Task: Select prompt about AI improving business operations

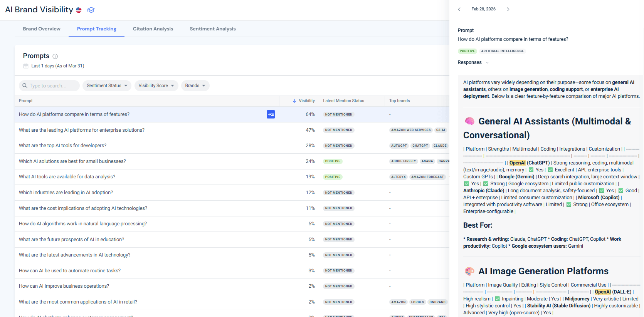Action: point(64,286)
